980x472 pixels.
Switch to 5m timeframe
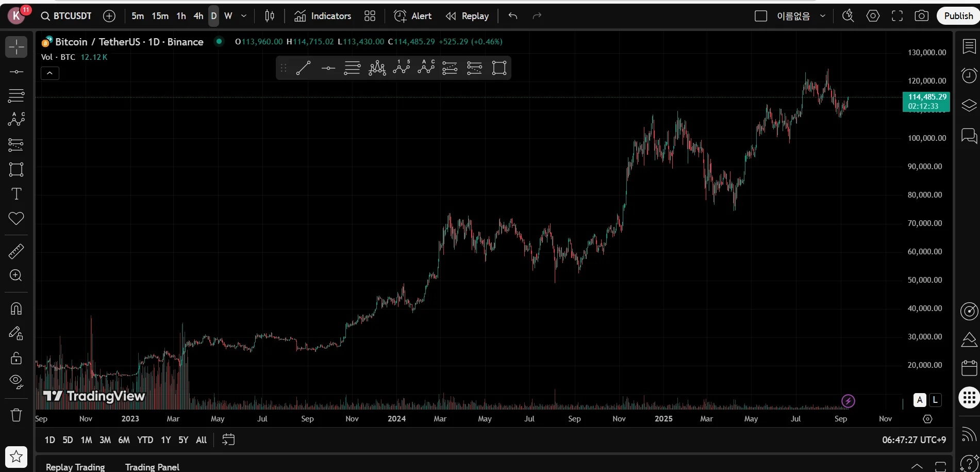point(138,16)
